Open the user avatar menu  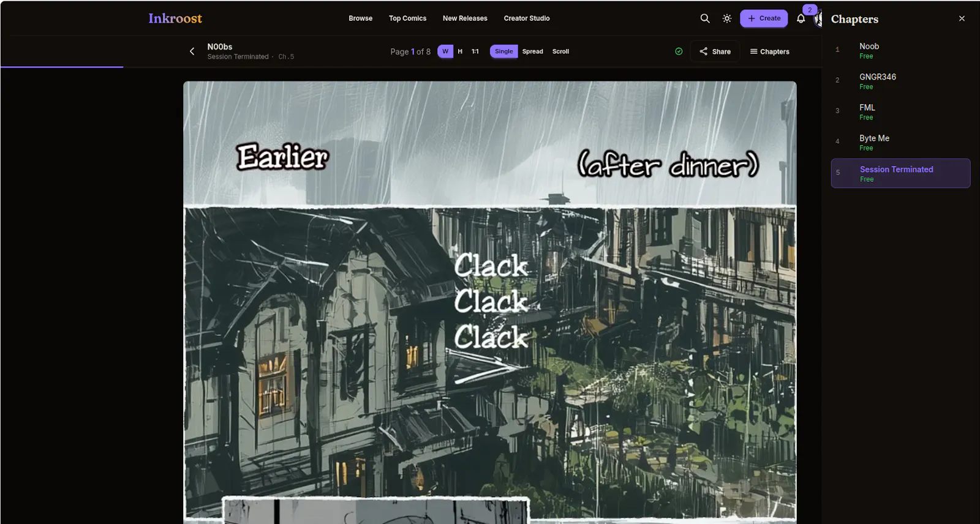pos(818,19)
